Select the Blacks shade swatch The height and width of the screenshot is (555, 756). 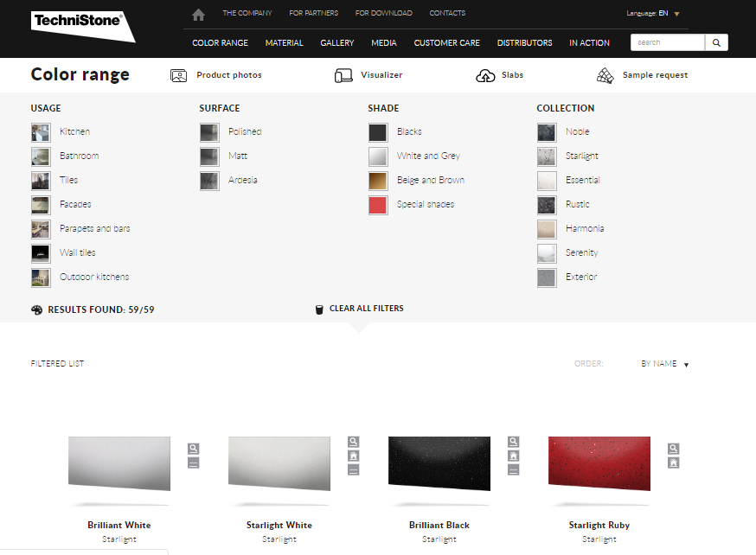click(x=378, y=132)
